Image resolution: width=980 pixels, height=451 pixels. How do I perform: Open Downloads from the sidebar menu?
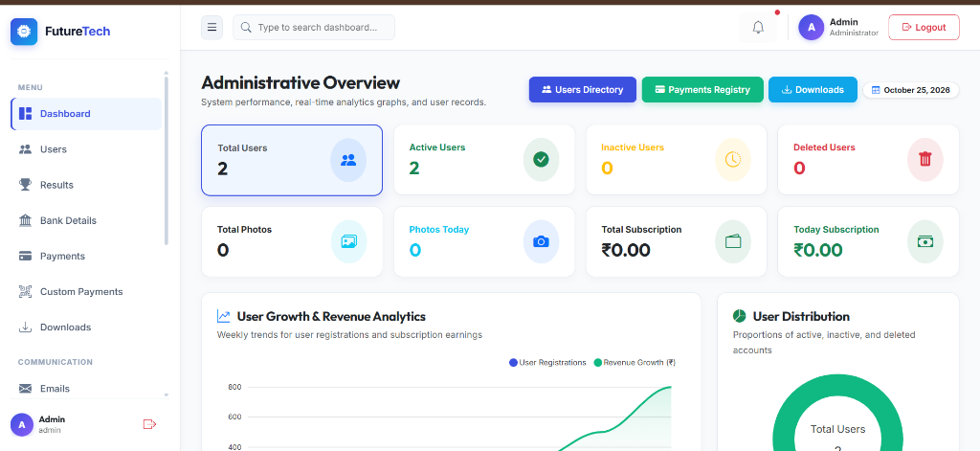(x=86, y=327)
